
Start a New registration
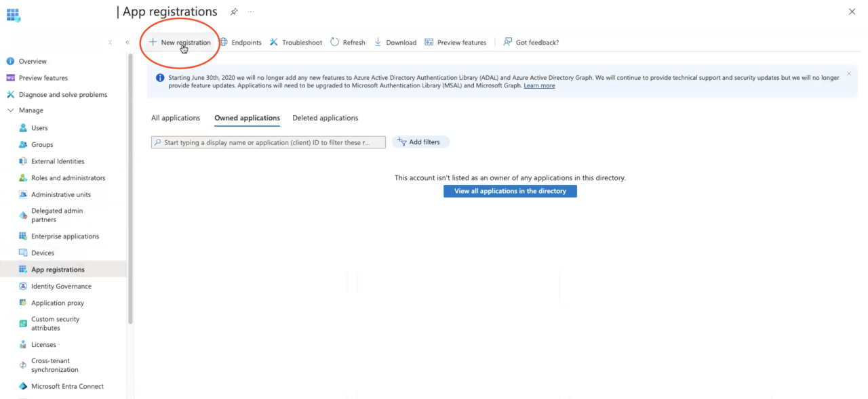180,41
